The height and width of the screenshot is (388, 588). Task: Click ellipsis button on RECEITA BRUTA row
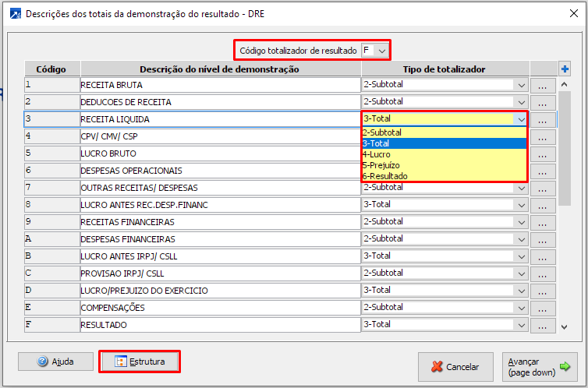[x=543, y=84]
